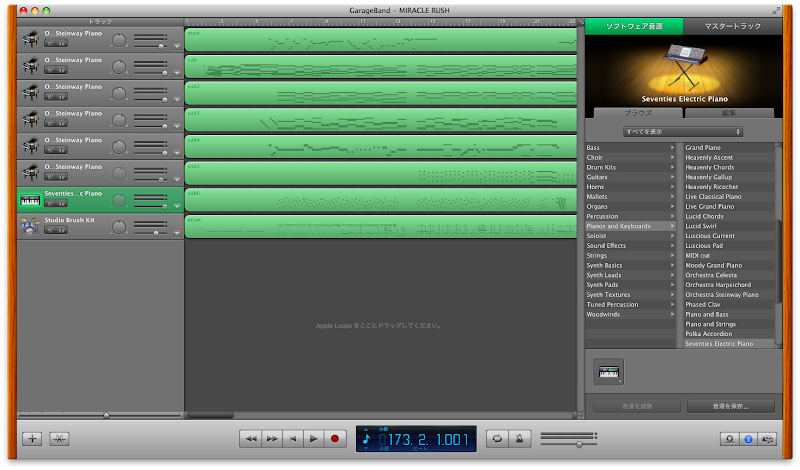This screenshot has height=470, width=800.
Task: Show track info via the blue i button
Action: pyautogui.click(x=748, y=439)
